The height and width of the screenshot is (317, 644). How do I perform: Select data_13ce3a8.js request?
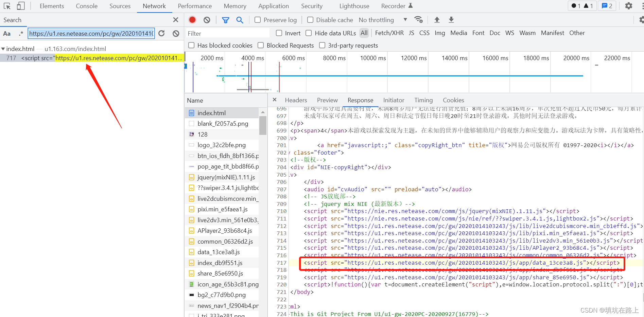222,252
